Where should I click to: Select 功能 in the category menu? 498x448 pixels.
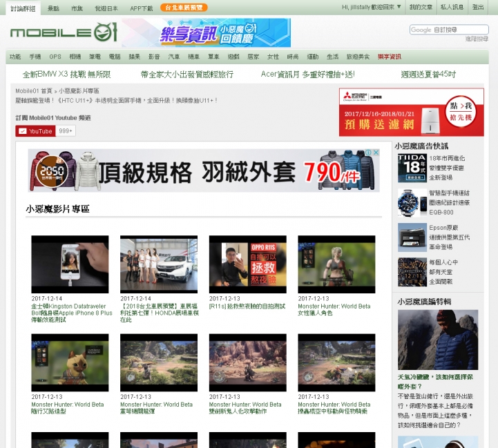[15, 57]
